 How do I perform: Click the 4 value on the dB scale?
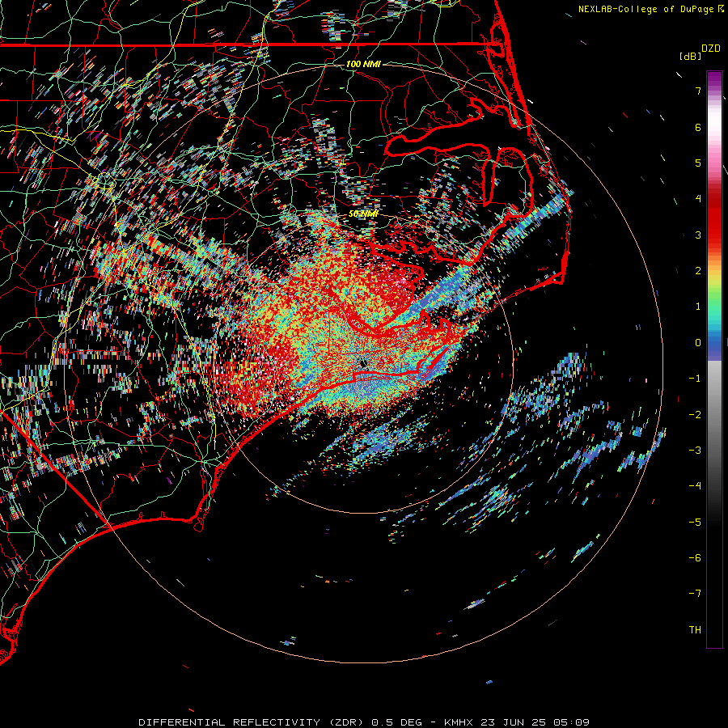[698, 199]
